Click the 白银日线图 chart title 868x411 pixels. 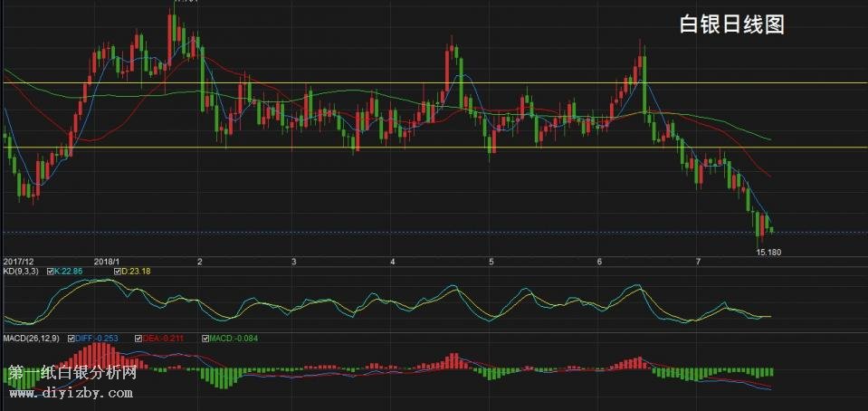tap(731, 25)
